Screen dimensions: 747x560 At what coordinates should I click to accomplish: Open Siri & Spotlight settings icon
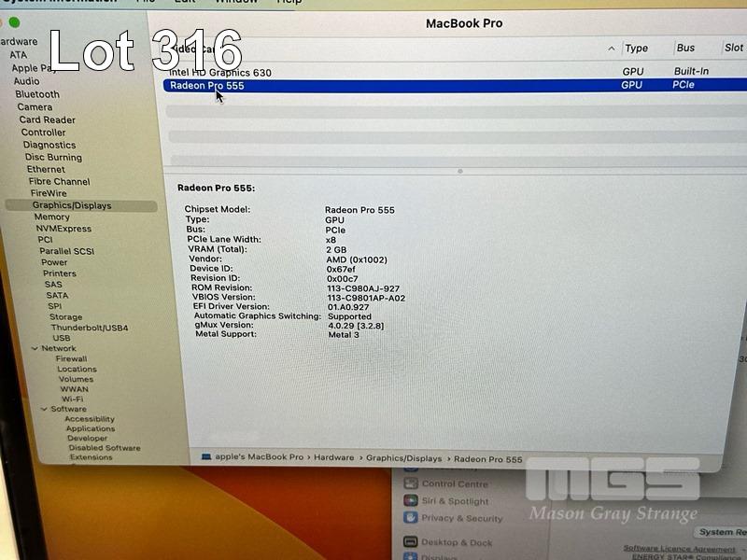point(410,501)
